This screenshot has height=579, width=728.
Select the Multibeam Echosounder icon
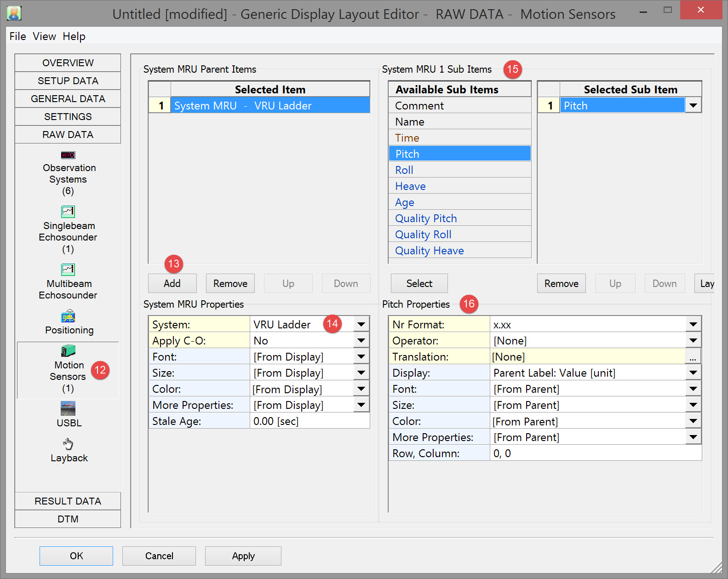[68, 269]
